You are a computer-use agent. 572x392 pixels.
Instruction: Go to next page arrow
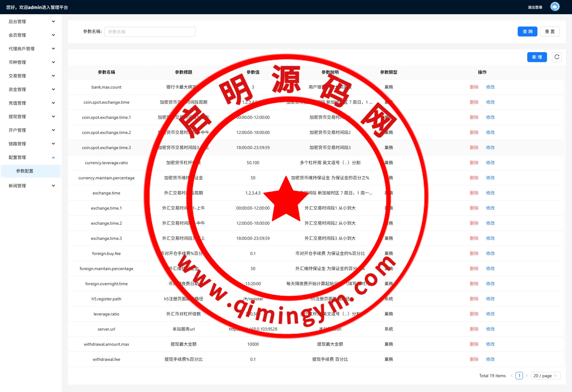[x=527, y=376]
